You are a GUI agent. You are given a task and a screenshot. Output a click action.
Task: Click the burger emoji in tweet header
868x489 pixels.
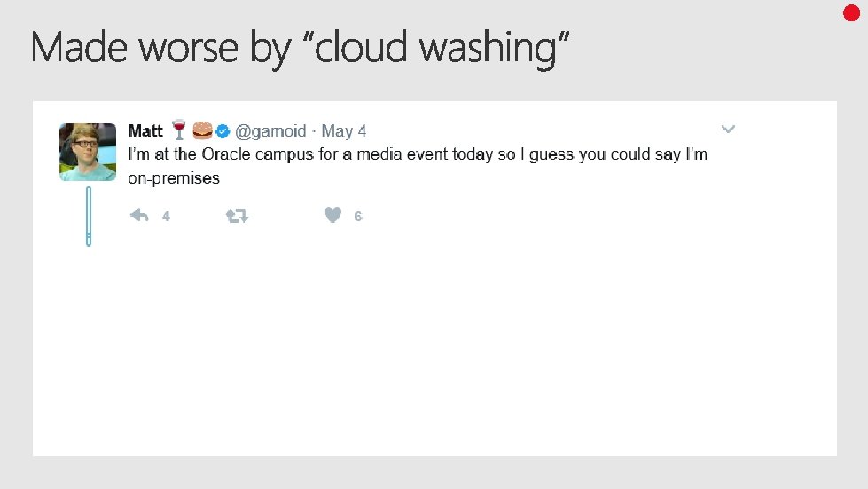pos(203,131)
